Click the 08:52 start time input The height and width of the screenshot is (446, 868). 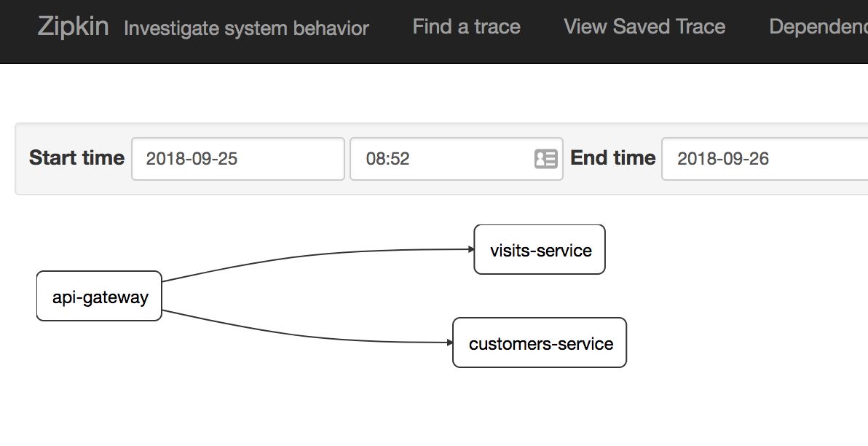pos(437,159)
